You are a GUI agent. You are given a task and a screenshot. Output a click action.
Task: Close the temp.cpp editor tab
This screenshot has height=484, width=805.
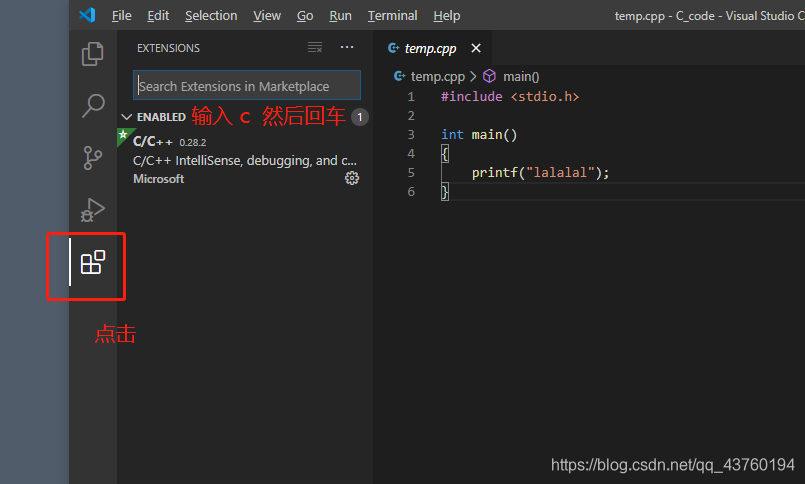476,48
